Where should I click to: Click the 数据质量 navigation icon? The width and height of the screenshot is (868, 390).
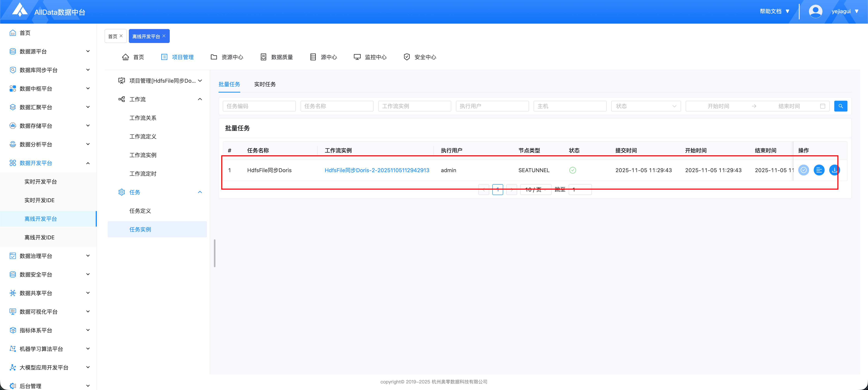click(x=263, y=57)
